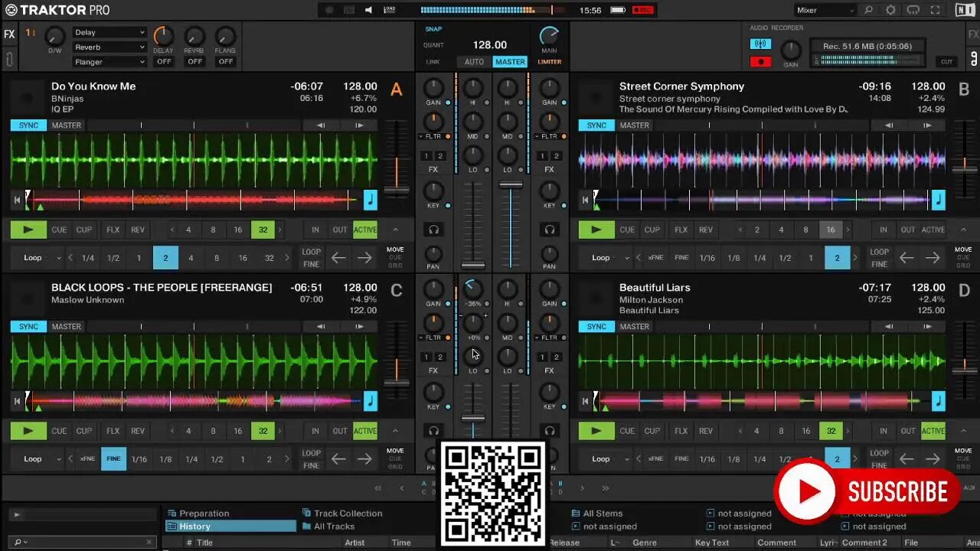
Task: Toggle SYNC on Deck A
Action: coord(28,126)
